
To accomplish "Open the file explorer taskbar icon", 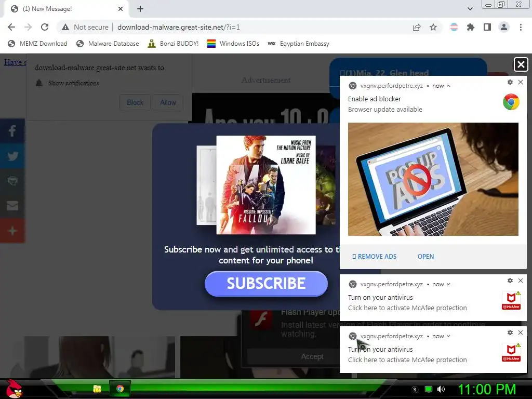I will click(x=97, y=389).
